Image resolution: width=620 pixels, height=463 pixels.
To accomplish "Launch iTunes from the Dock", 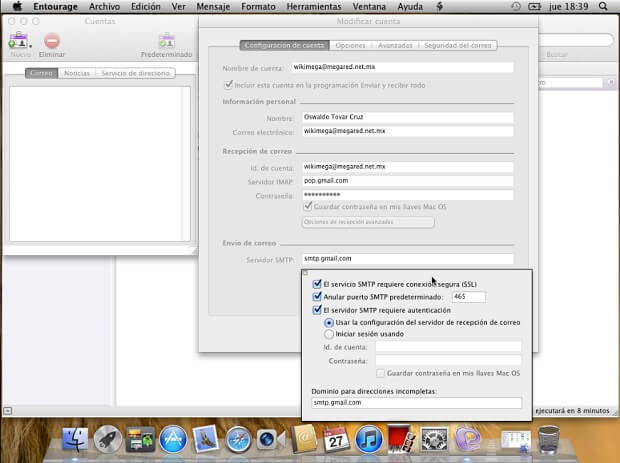I will [369, 439].
